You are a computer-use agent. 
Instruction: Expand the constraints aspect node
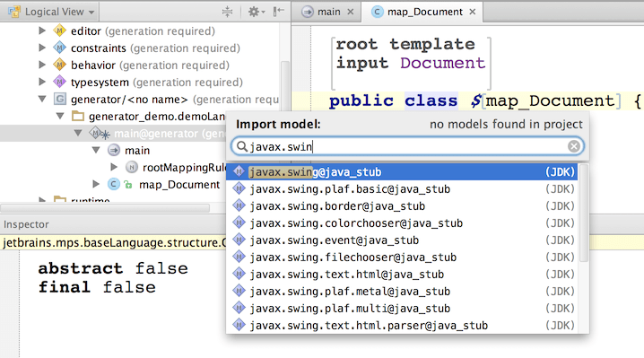tap(42, 48)
